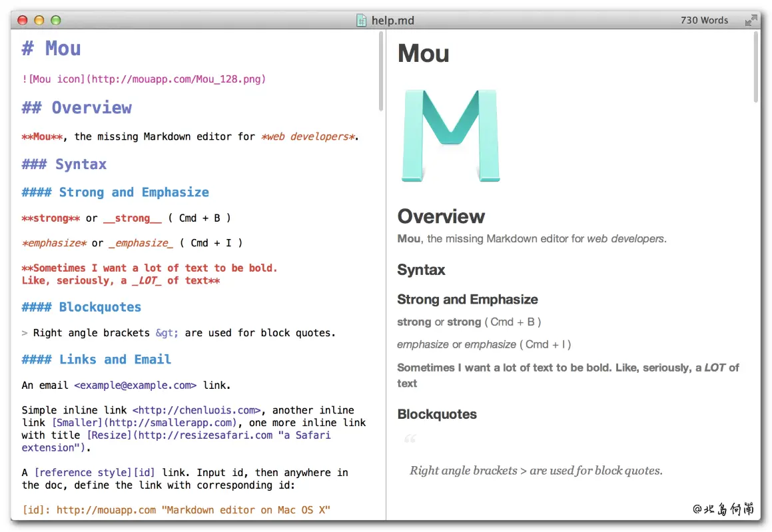
Task: Click the preview pane vertical scrollbar
Action: (756, 67)
